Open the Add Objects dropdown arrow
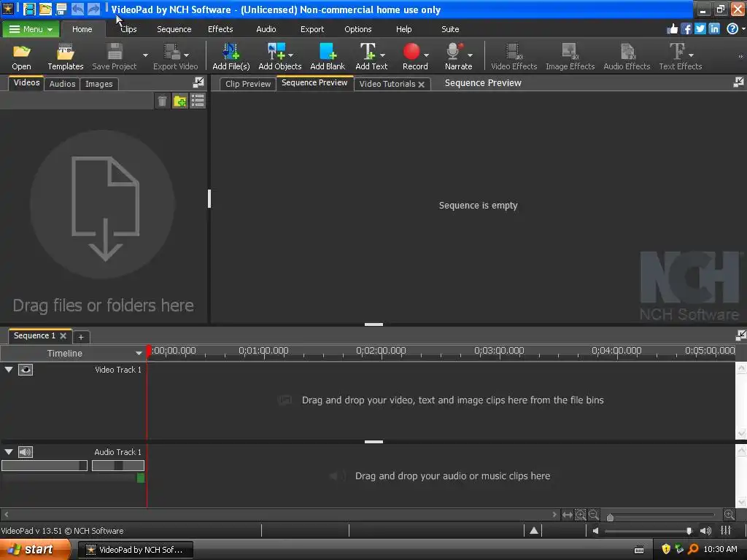Screen dimensions: 747x560 290,55
